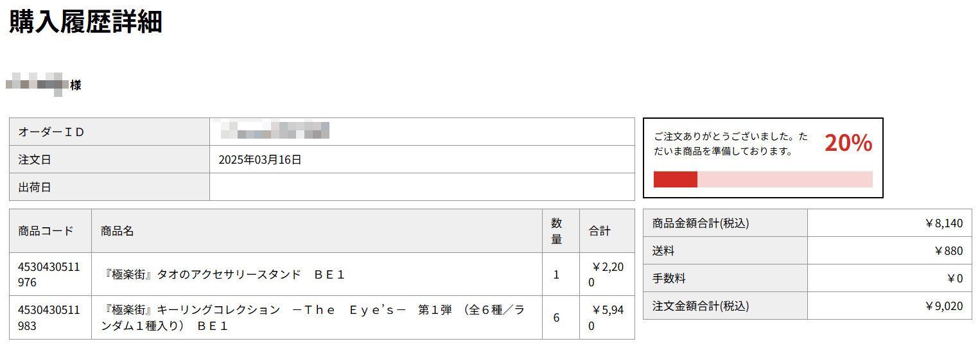Click the 数量 column header
This screenshot has height=346, width=980.
coord(556,231)
